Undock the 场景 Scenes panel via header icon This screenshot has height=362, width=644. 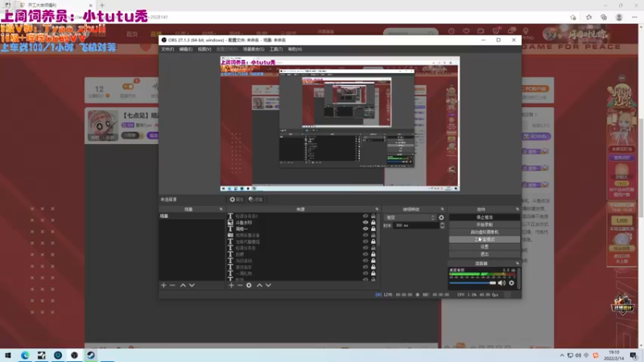221,209
